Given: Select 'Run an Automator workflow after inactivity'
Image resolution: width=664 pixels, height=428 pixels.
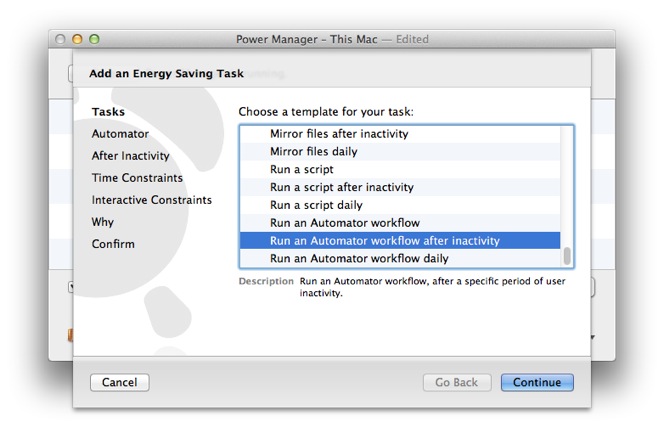Looking at the screenshot, I should pos(400,240).
